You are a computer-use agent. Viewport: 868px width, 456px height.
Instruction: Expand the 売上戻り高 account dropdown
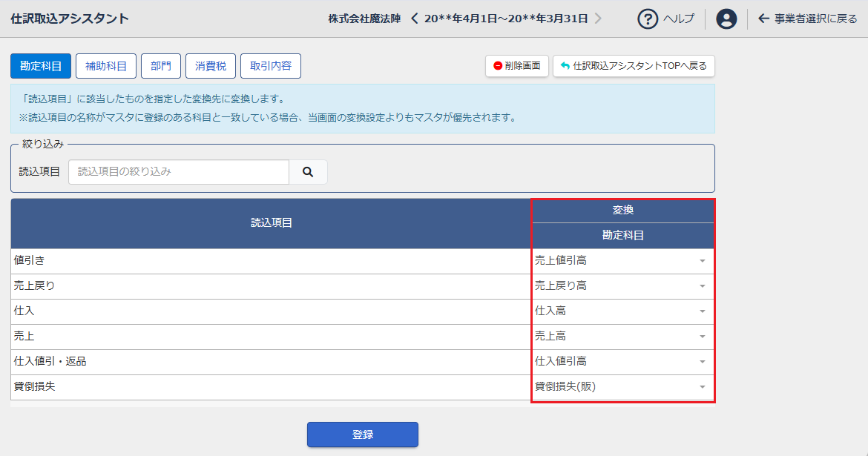pos(622,286)
